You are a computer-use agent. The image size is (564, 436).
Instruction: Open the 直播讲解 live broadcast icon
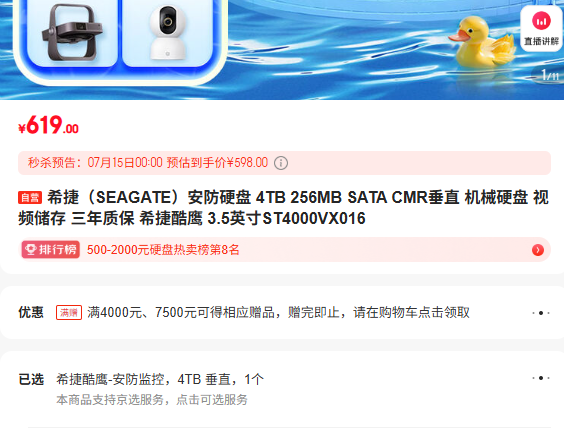(541, 29)
